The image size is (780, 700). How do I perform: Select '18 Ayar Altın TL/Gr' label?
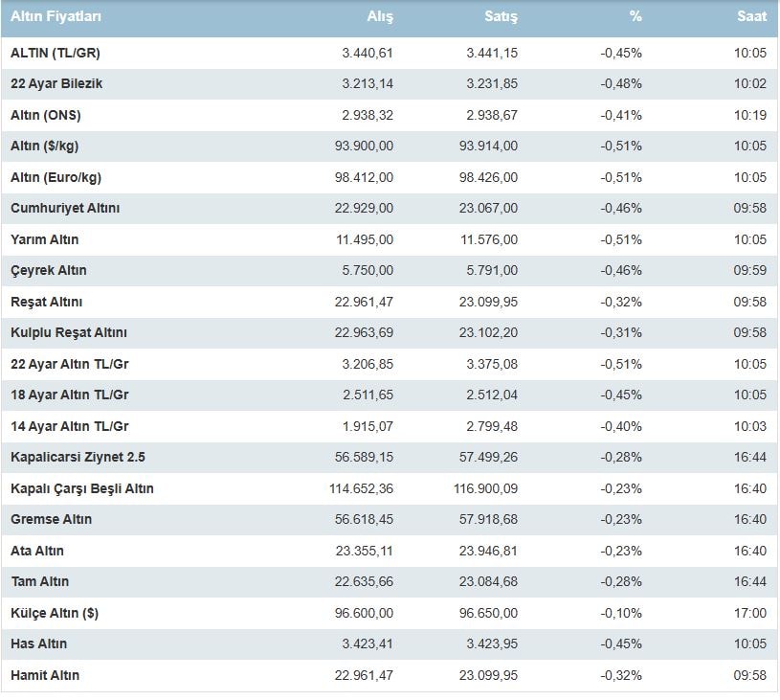coord(70,395)
